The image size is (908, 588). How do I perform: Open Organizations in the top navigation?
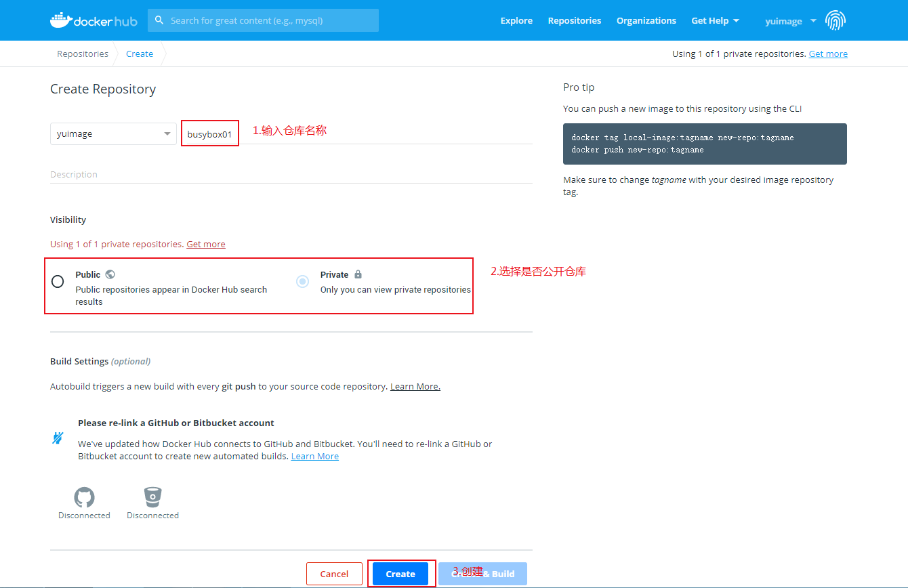point(646,21)
